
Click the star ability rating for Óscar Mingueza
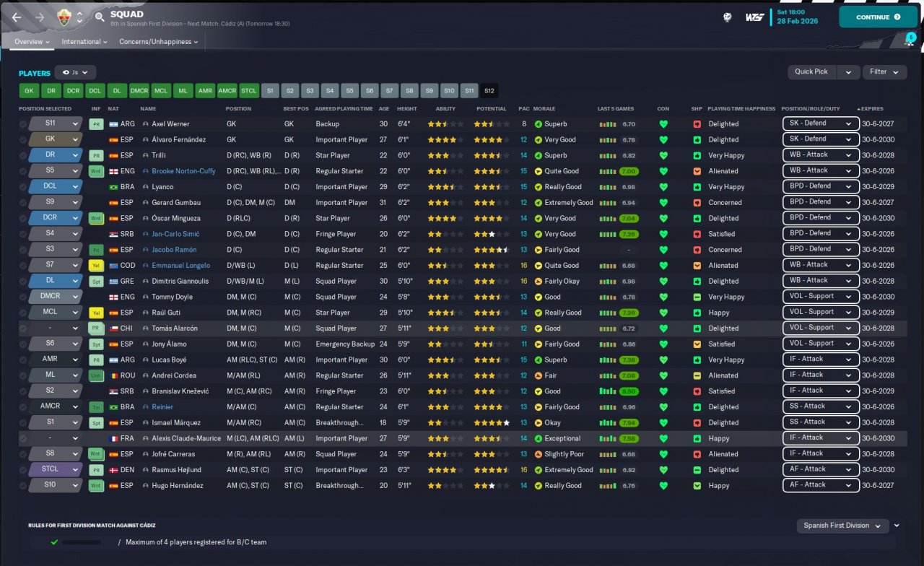point(446,219)
